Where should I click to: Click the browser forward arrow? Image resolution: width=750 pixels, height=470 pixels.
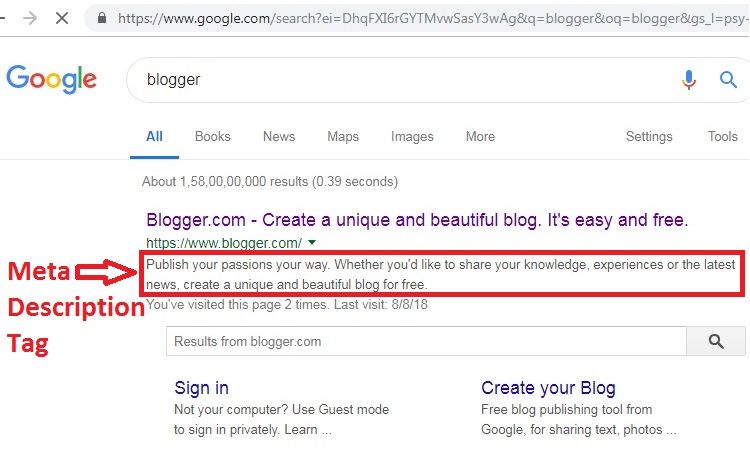(x=30, y=18)
